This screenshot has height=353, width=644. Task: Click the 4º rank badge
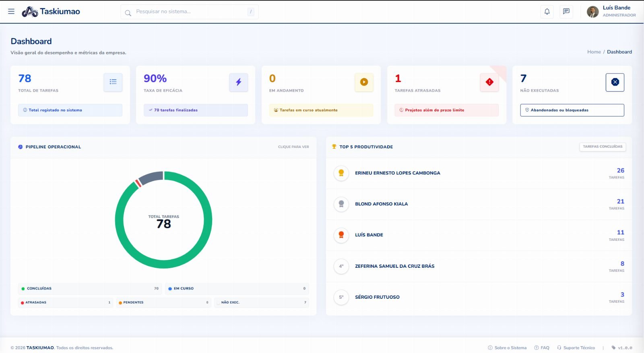(x=341, y=266)
